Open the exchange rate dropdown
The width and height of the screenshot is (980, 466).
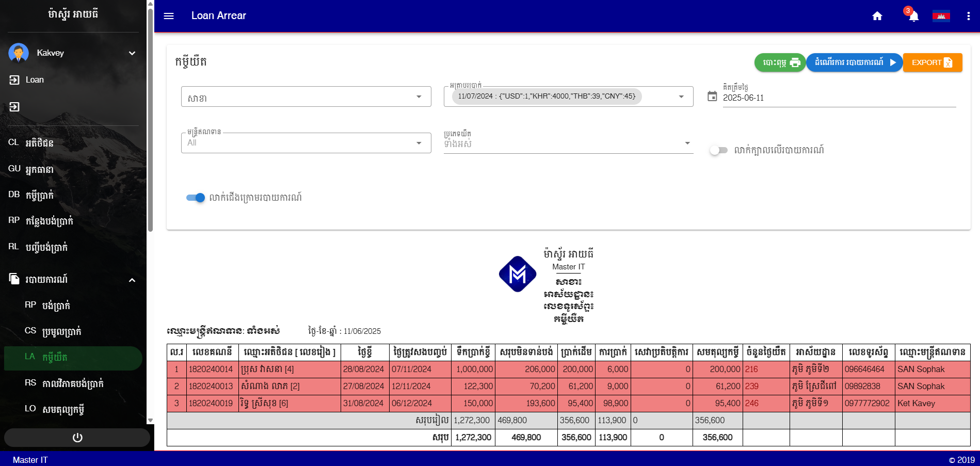(x=568, y=97)
